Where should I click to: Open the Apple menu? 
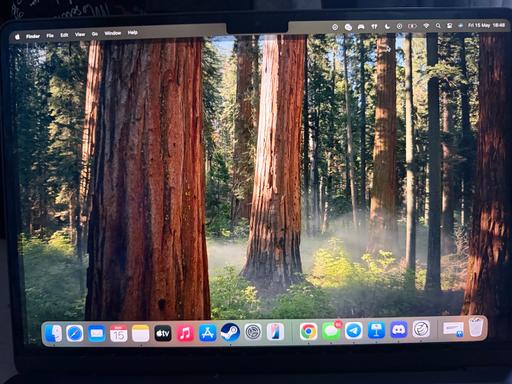(18, 37)
